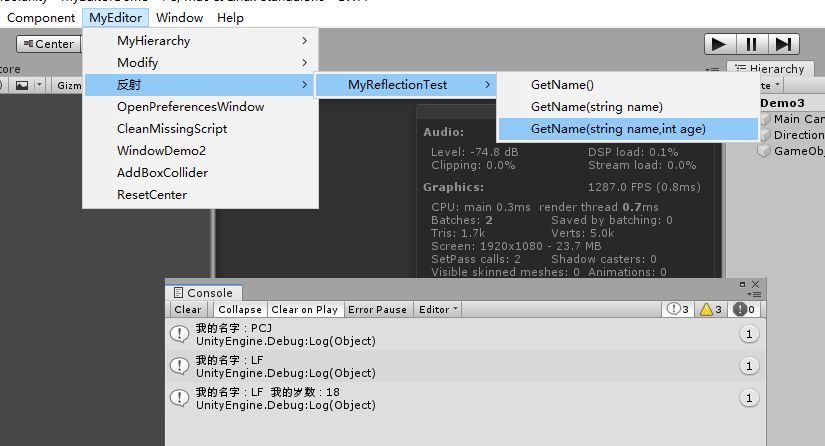
Task: Open the Hierarchy Create dropdown
Action: pos(770,85)
